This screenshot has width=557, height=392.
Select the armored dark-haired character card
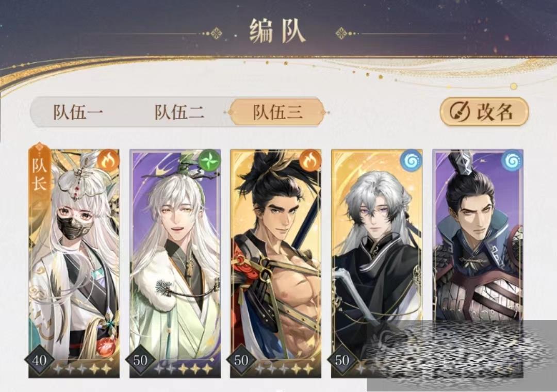click(x=478, y=264)
